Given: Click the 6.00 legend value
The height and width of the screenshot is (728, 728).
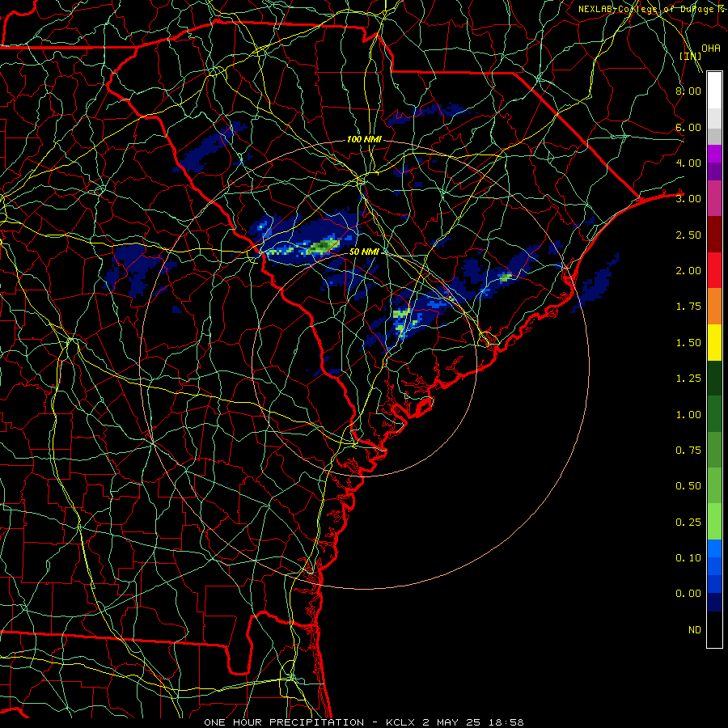Looking at the screenshot, I should point(688,127).
